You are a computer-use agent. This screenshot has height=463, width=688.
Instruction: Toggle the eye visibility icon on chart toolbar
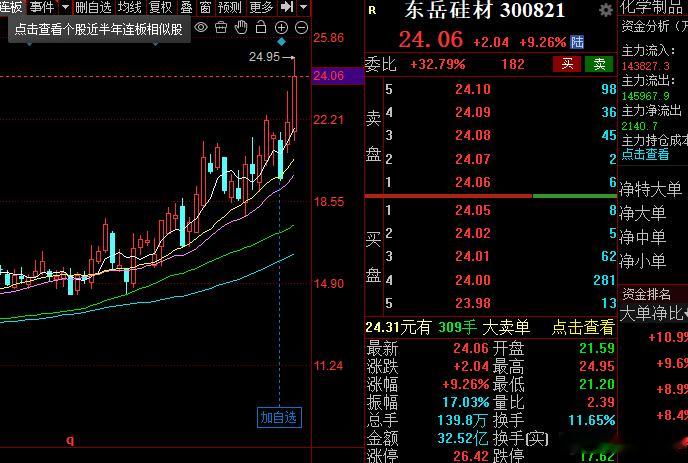(201, 28)
